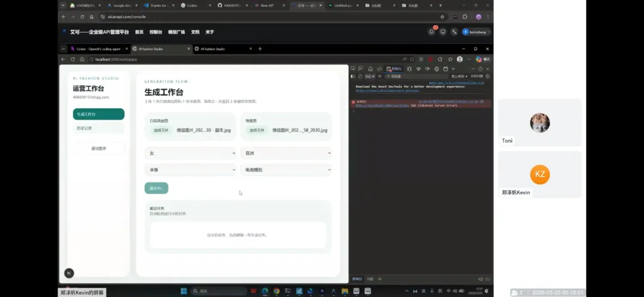Open the 半身 framing dropdown
Screen dimensions: 644x297
coord(190,170)
